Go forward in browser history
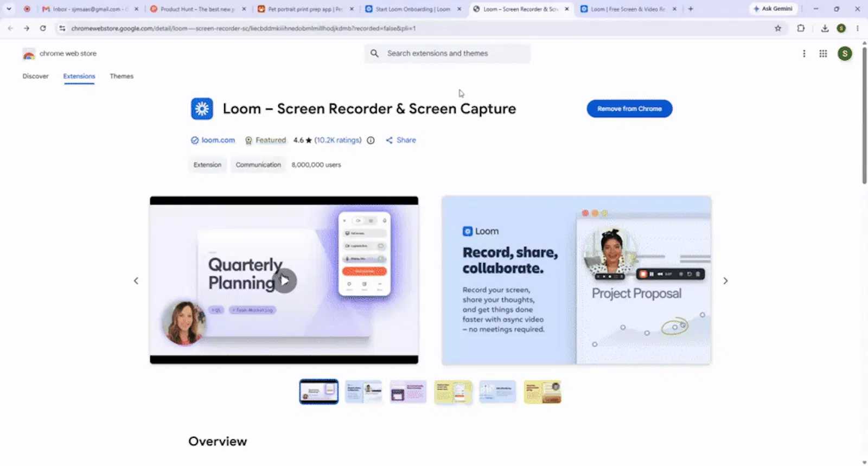The height and width of the screenshot is (466, 868). (26, 28)
